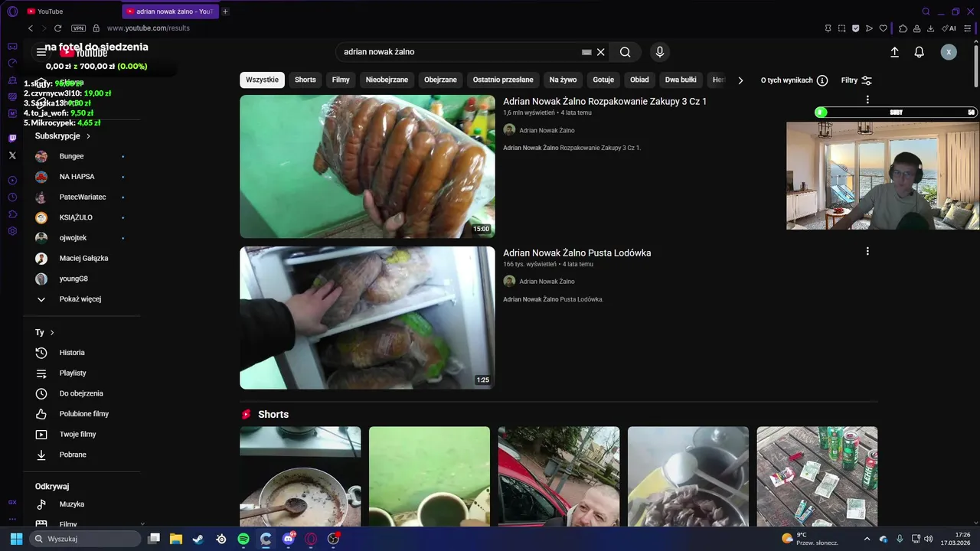Open options menu for Pusta Lodówka video

point(867,251)
